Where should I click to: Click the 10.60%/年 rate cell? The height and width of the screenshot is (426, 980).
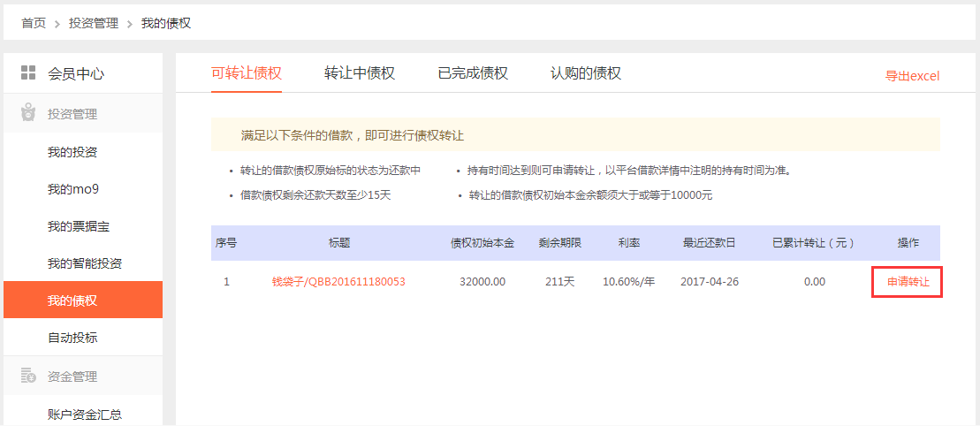[629, 282]
